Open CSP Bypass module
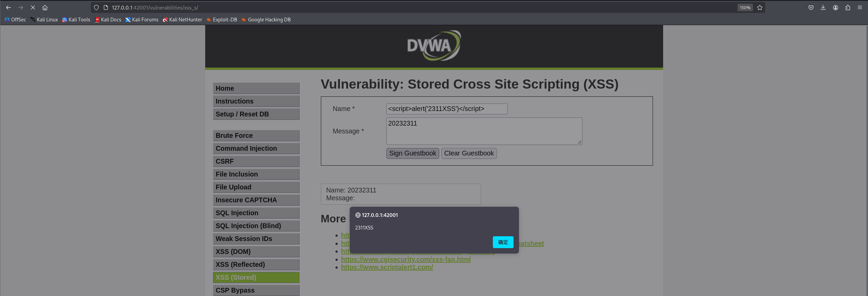The height and width of the screenshot is (296, 868). pos(256,290)
